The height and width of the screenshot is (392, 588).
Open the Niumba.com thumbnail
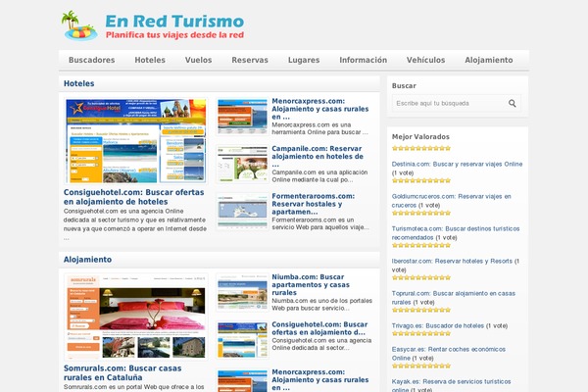click(x=242, y=293)
